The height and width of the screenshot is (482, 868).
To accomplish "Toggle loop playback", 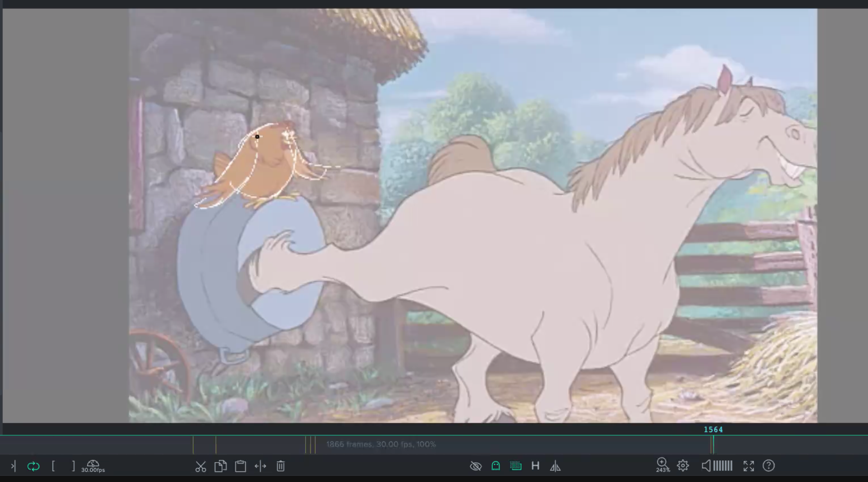I will coord(33,466).
